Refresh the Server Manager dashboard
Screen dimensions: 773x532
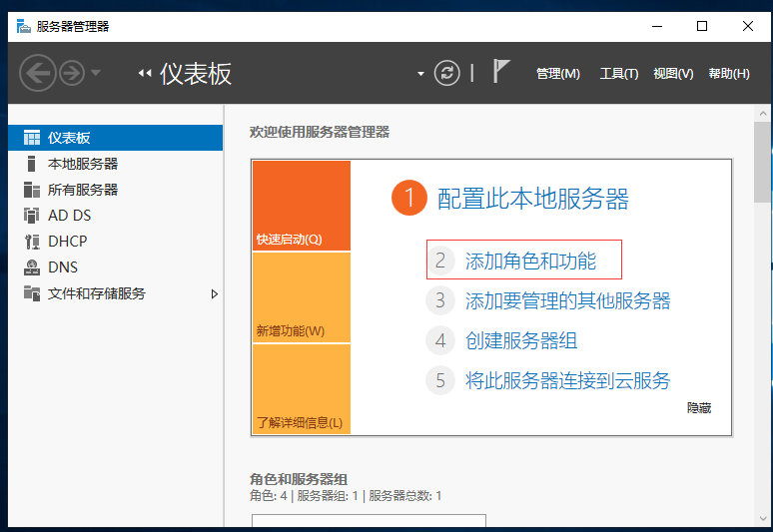pos(446,74)
